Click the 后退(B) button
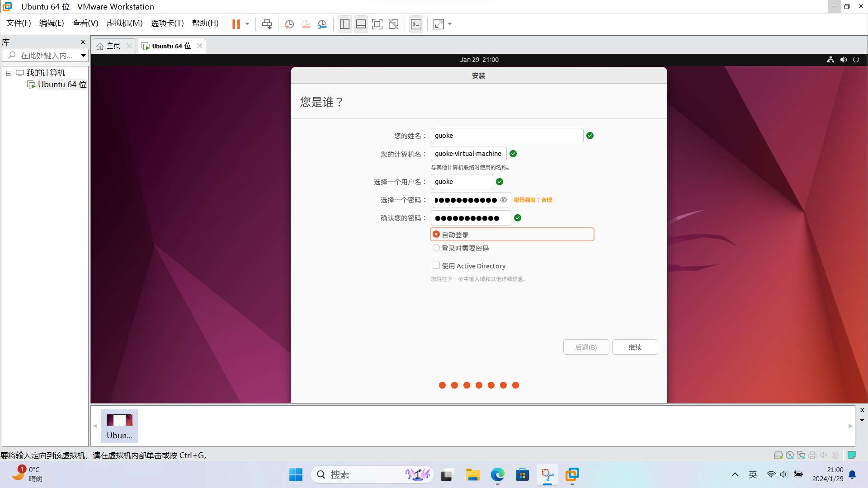868x488 pixels. [586, 347]
